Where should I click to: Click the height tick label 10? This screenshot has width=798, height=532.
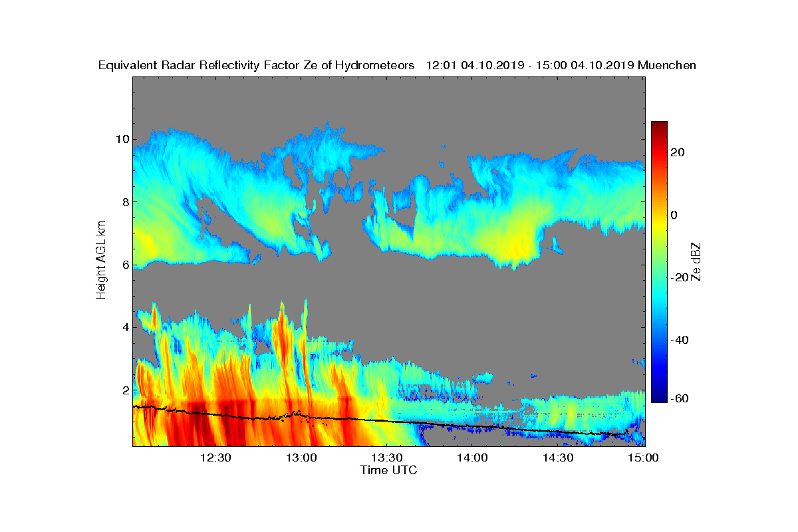click(x=122, y=139)
